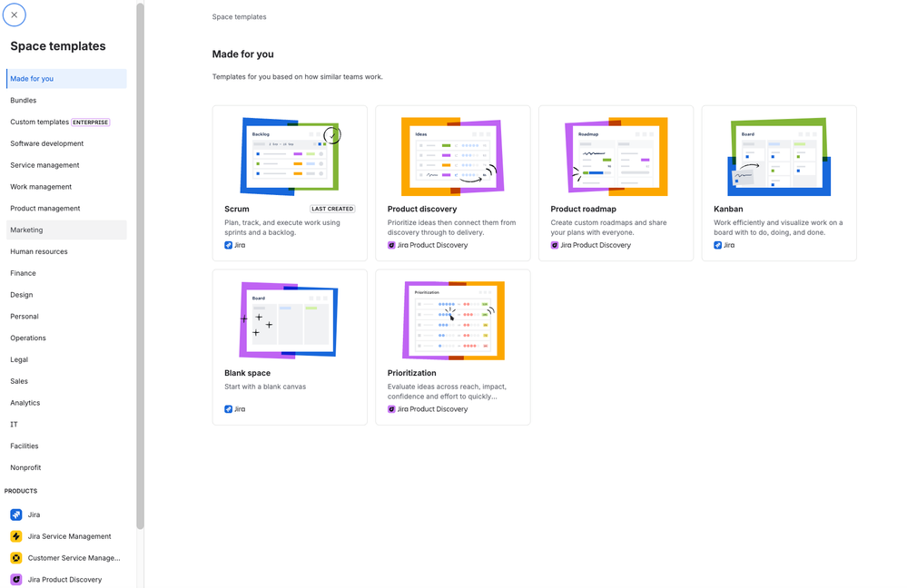Click the Kanban template title

[728, 209]
